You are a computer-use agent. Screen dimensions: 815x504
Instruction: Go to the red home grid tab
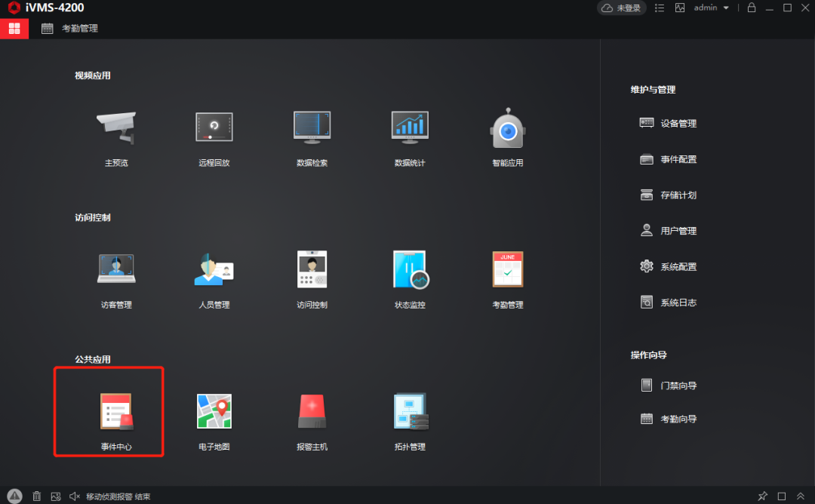point(14,29)
